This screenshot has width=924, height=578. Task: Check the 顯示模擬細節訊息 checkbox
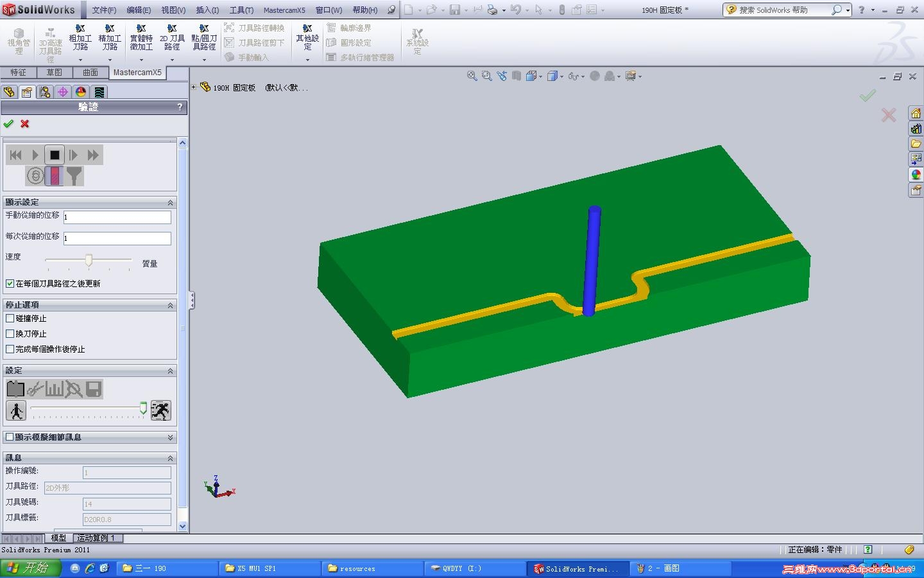tap(10, 437)
